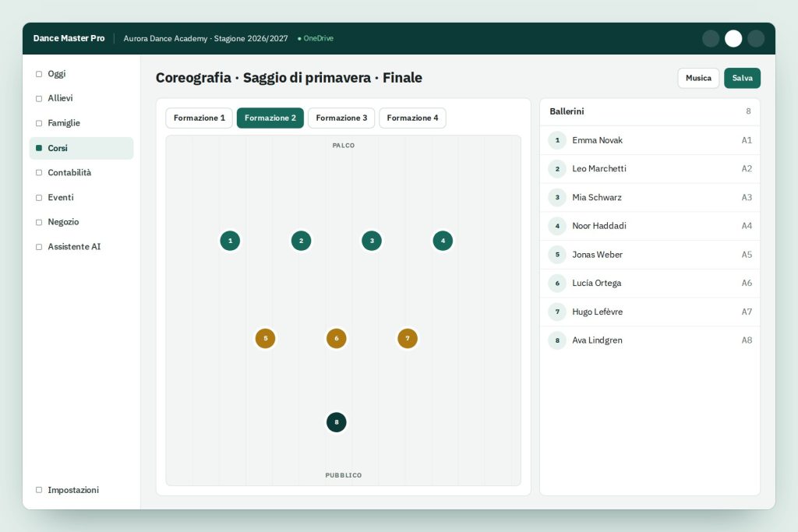Click number badge 5 beside Jonas Weber
The width and height of the screenshot is (798, 532).
pyautogui.click(x=557, y=255)
